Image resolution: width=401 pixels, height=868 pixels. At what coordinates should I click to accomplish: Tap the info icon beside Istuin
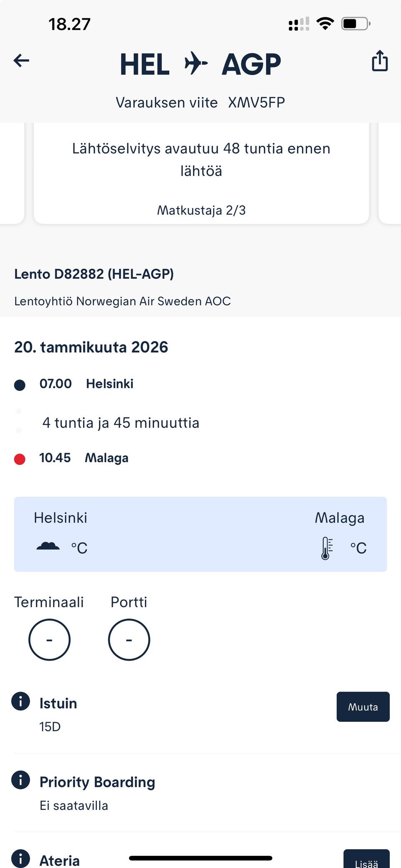pyautogui.click(x=20, y=701)
